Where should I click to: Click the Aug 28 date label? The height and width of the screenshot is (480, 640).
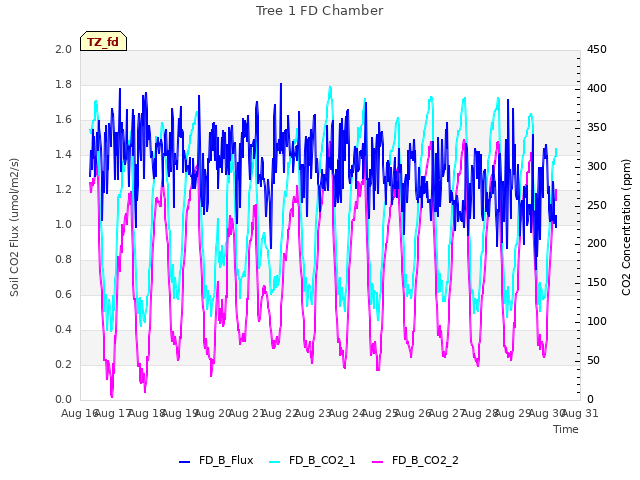tap(480, 414)
